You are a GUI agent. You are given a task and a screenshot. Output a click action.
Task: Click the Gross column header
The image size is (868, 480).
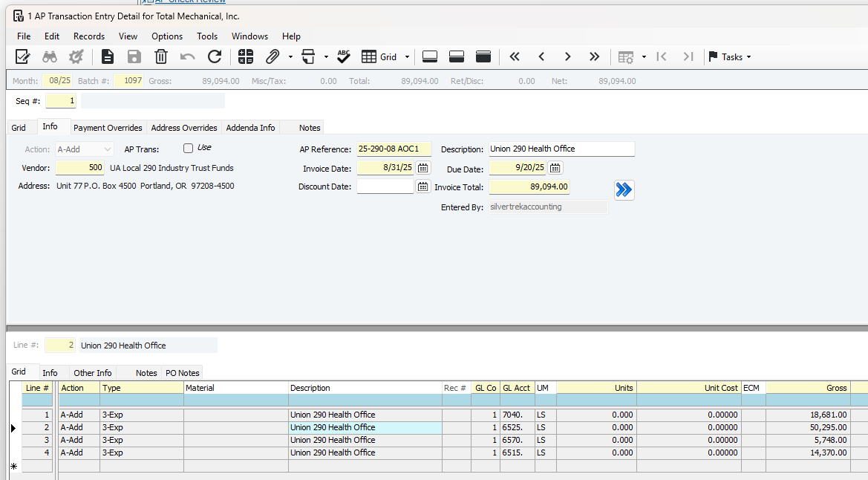pyautogui.click(x=808, y=388)
